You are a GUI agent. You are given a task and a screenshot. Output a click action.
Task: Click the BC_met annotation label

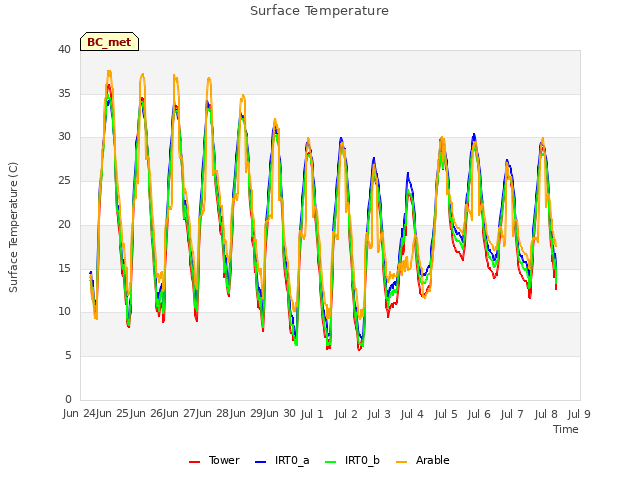109,42
